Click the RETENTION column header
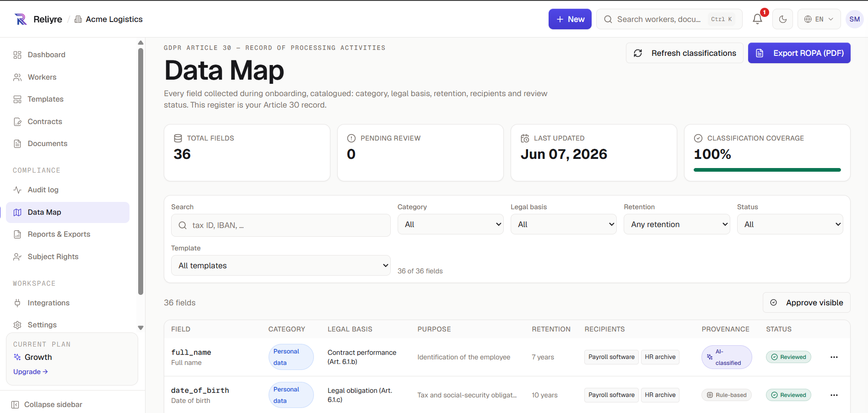Image resolution: width=868 pixels, height=413 pixels. coord(551,329)
